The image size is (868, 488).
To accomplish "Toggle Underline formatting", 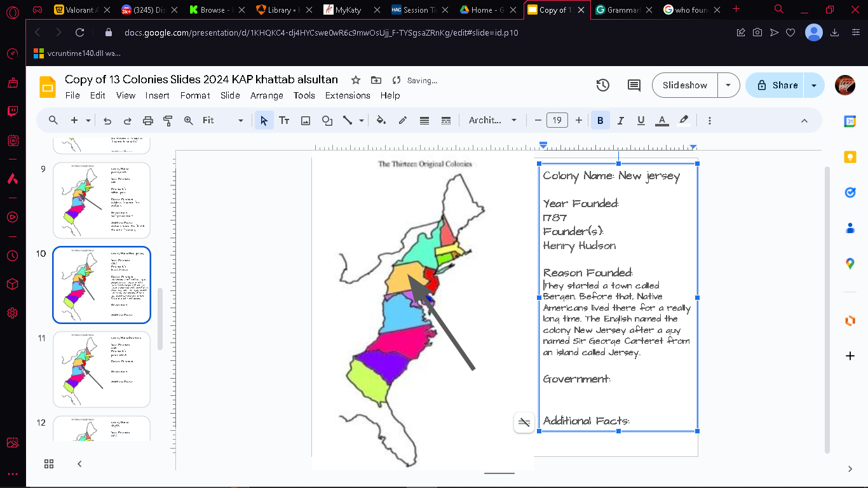I will coord(641,120).
